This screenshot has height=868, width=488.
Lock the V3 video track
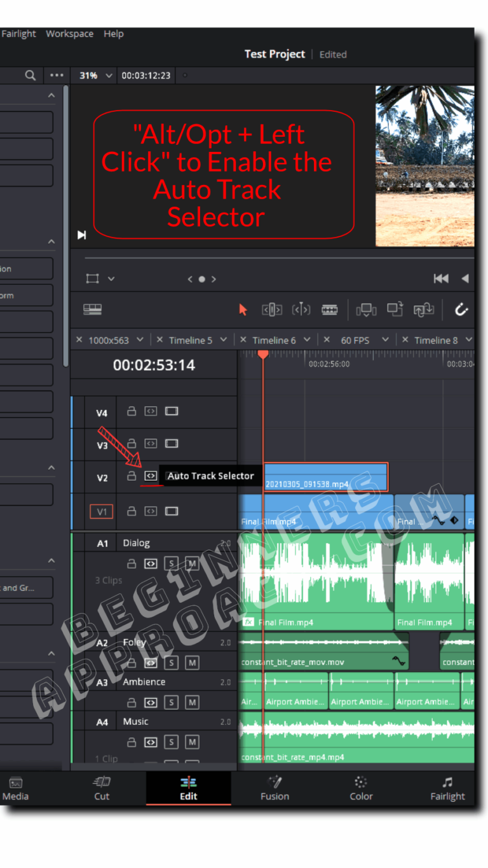pyautogui.click(x=132, y=443)
